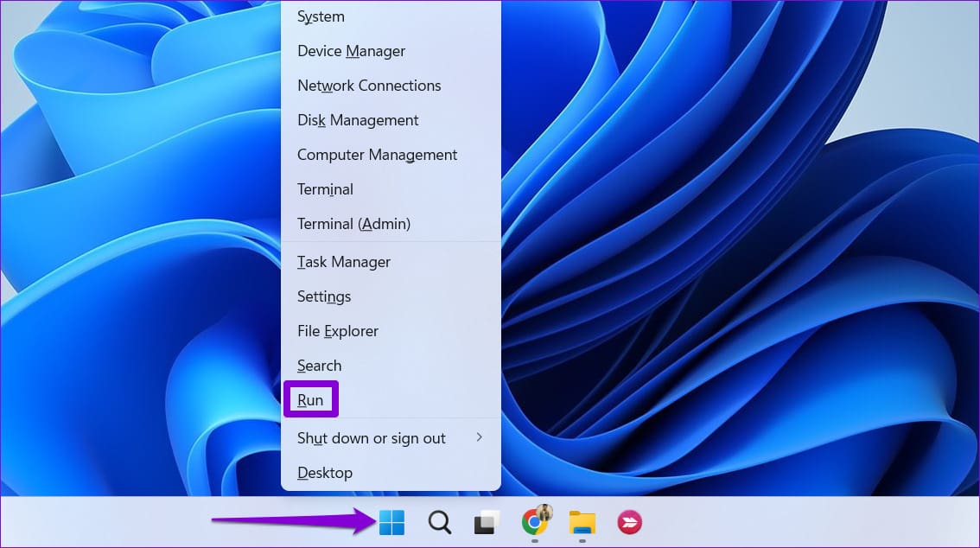The width and height of the screenshot is (980, 548).
Task: Open File Explorer via the context menu
Action: point(337,331)
